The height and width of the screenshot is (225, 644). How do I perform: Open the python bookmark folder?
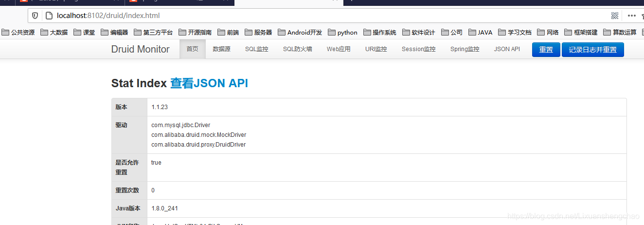pos(343,33)
